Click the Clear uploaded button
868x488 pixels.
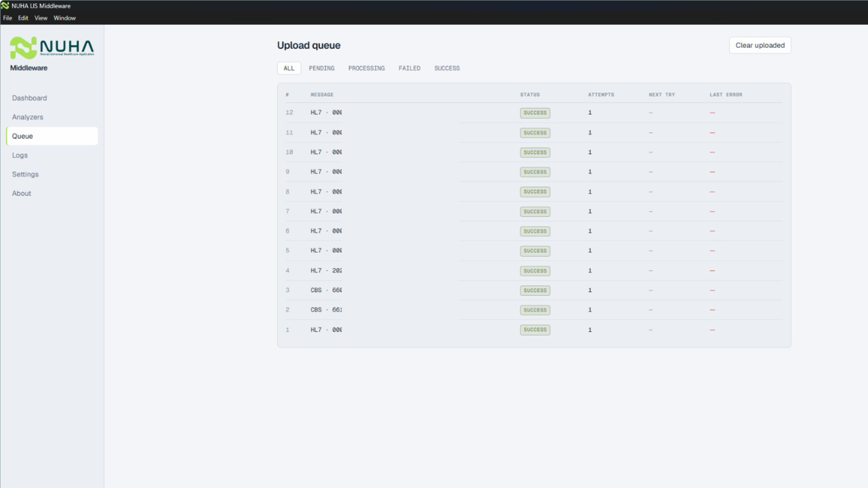pos(760,46)
